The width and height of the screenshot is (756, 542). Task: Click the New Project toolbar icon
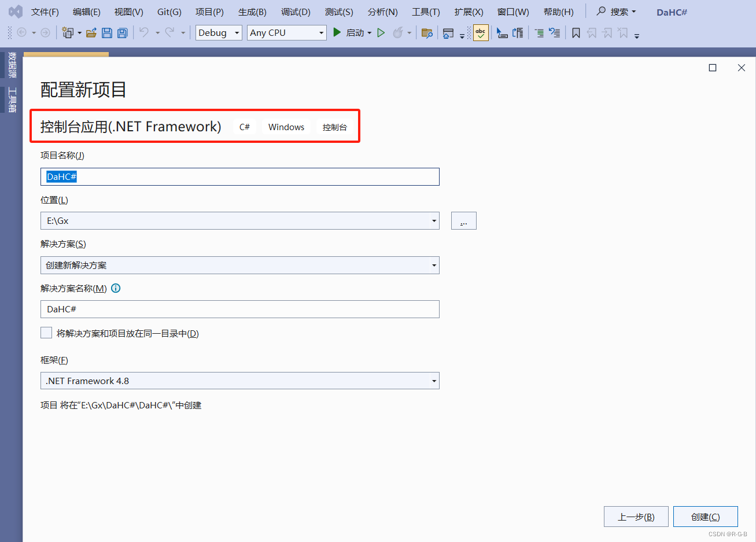click(x=68, y=33)
